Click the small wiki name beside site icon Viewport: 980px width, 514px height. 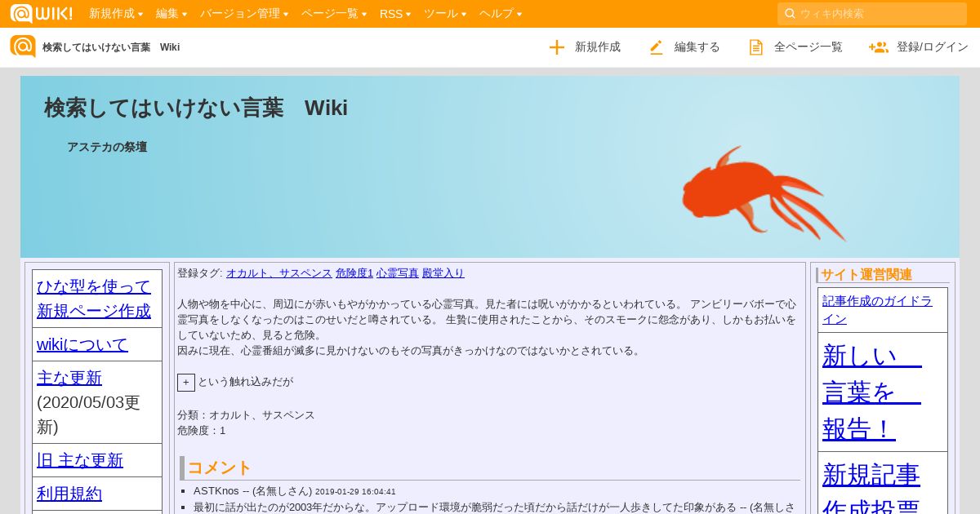coord(111,47)
